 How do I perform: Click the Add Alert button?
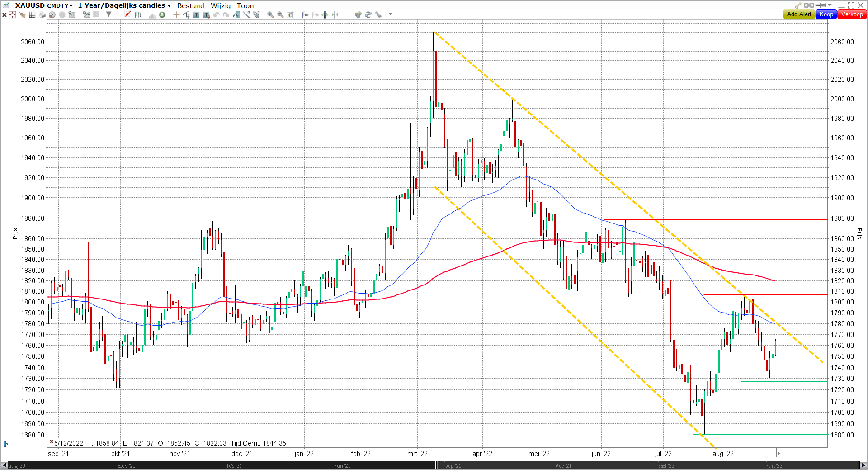[x=799, y=14]
